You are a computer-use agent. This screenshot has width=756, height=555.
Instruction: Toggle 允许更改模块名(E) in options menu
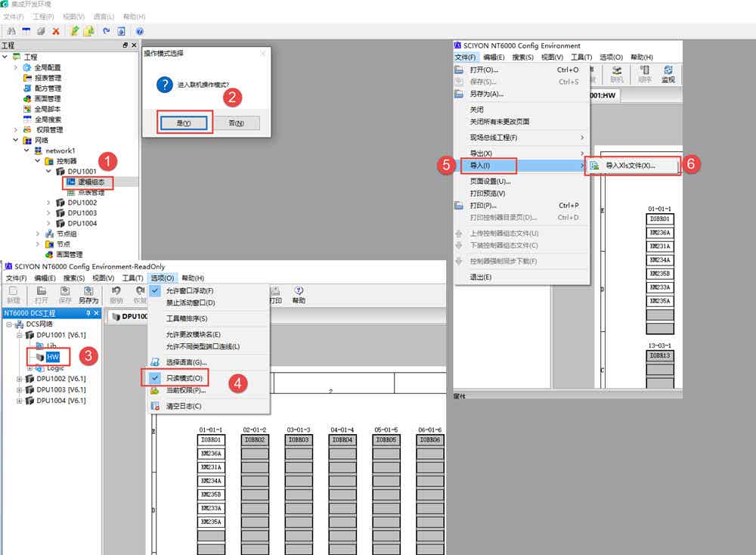pyautogui.click(x=194, y=334)
